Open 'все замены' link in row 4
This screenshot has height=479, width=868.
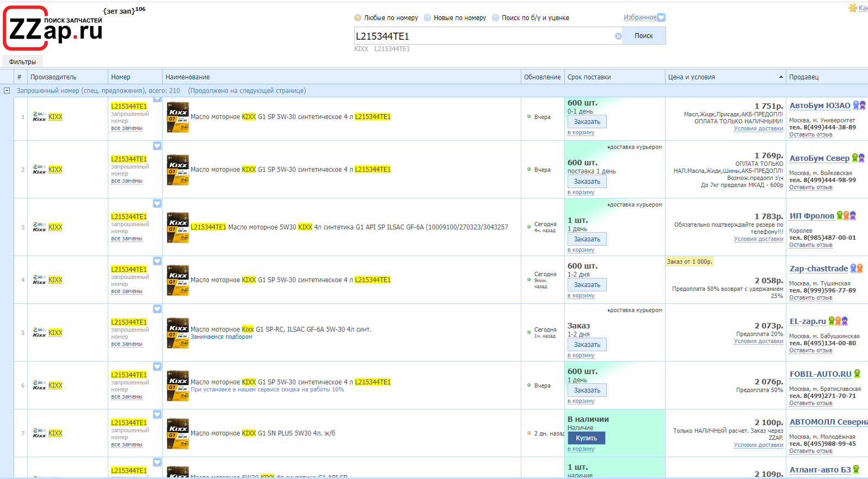(127, 291)
